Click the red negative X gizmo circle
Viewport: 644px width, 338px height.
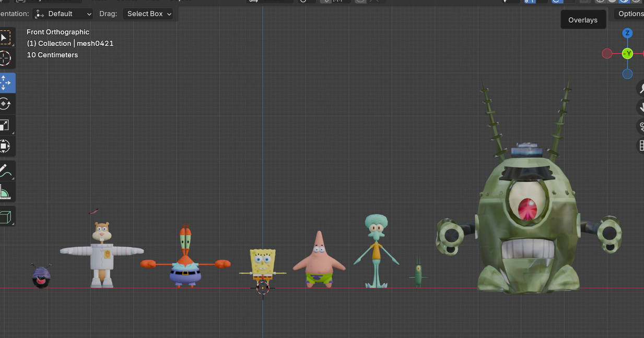(x=607, y=54)
